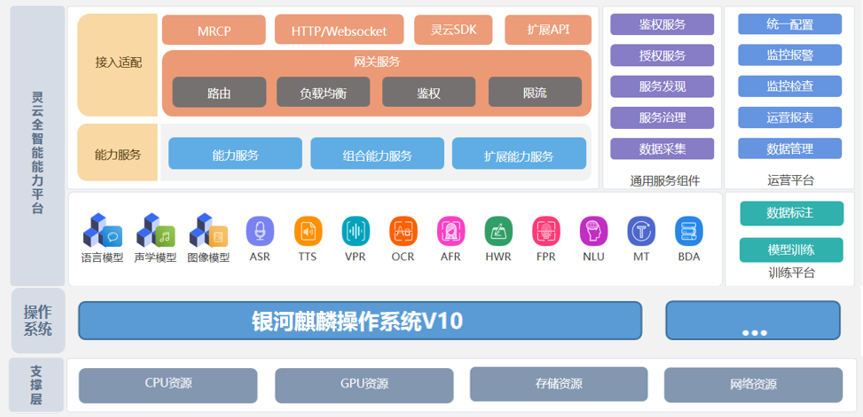863x417 pixels.
Task: Click the yellow 能力服务 label block
Action: [x=118, y=153]
